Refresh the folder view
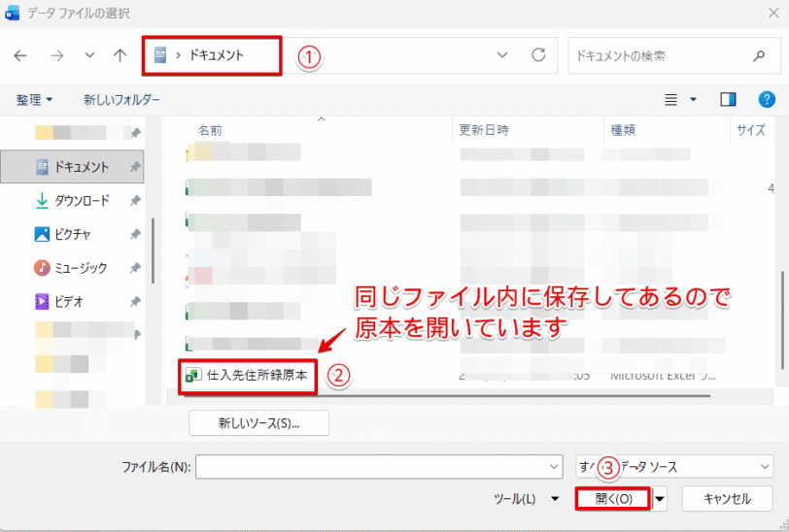The width and height of the screenshot is (789, 532). pyautogui.click(x=538, y=54)
